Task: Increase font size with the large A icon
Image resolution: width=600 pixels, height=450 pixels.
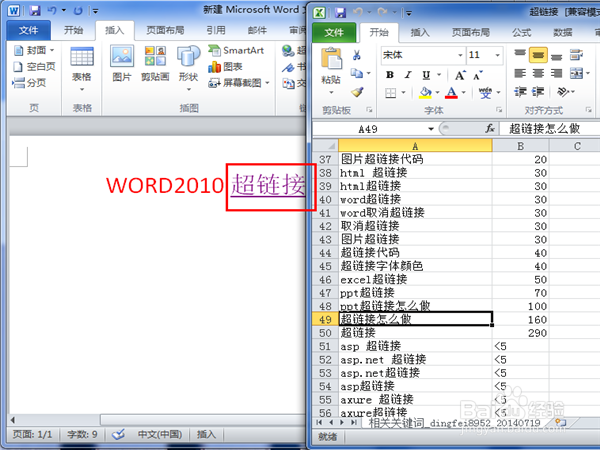Action: pos(460,75)
